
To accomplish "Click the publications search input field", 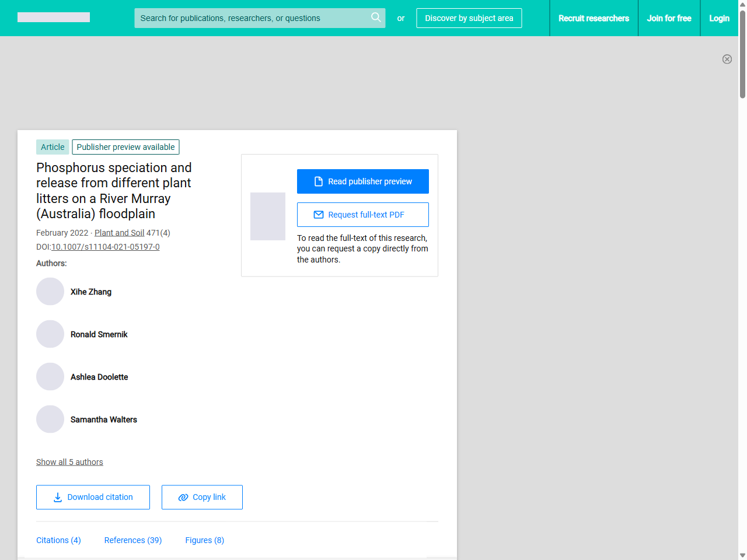I will pos(251,18).
